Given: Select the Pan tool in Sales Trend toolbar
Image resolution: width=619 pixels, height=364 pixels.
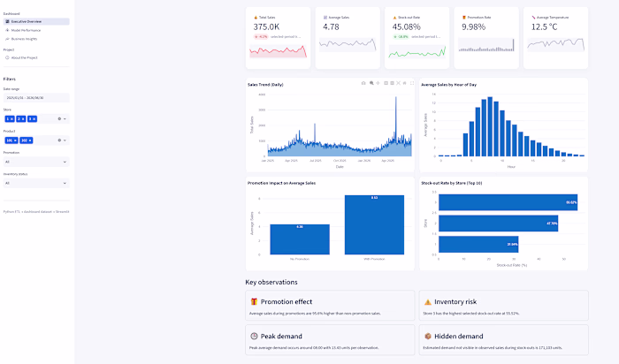Looking at the screenshot, I should [378, 83].
